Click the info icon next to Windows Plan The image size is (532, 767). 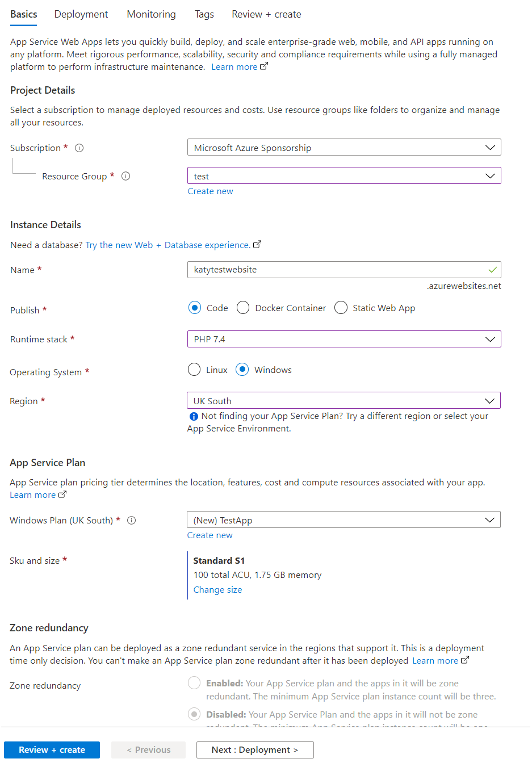click(132, 521)
